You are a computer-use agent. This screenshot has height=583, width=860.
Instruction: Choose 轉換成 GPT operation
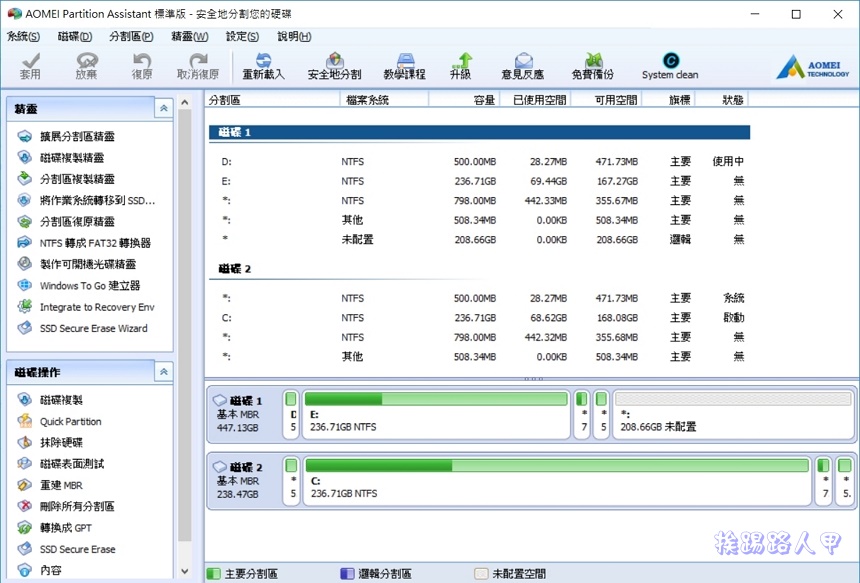pyautogui.click(x=54, y=528)
